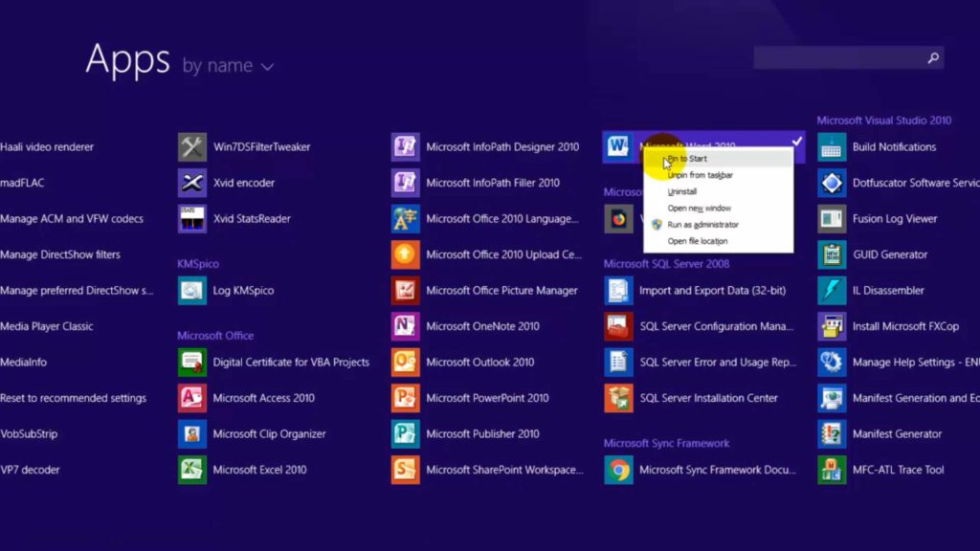Click the Microsoft Office group heading
The image size is (980, 551).
[215, 336]
